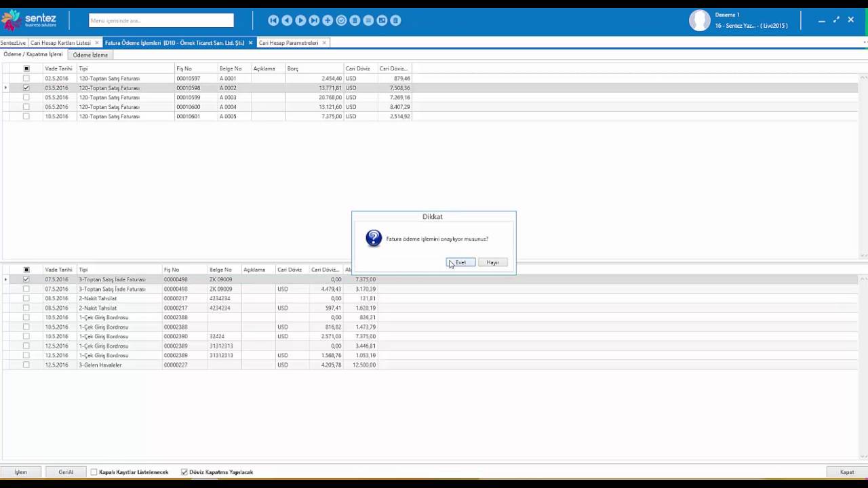The width and height of the screenshot is (868, 488).
Task: Click the Sentez logo
Action: pos(29,20)
